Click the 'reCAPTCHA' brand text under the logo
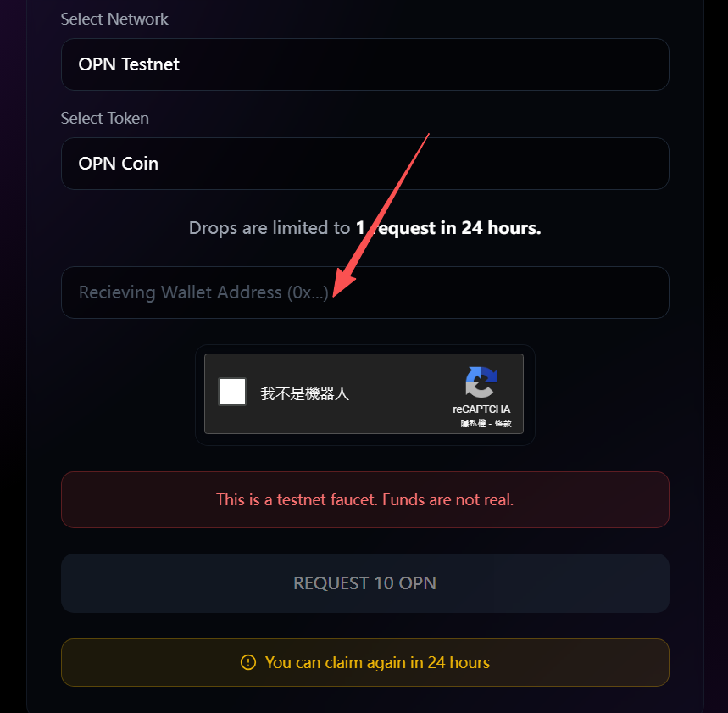 [x=481, y=409]
